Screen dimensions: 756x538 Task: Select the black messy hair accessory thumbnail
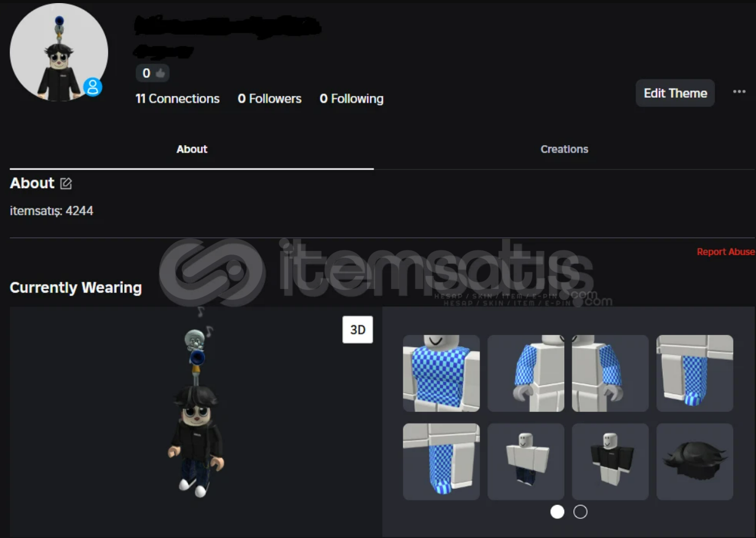[695, 462]
